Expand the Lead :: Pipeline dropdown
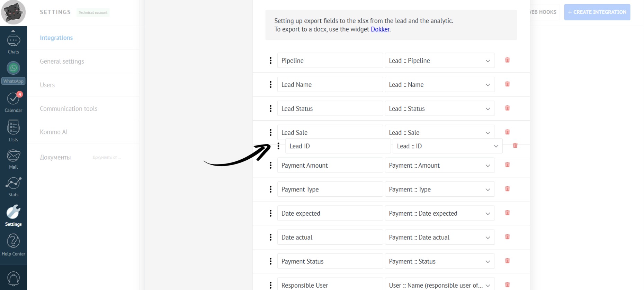Viewport: 644px width, 290px height. tap(440, 61)
